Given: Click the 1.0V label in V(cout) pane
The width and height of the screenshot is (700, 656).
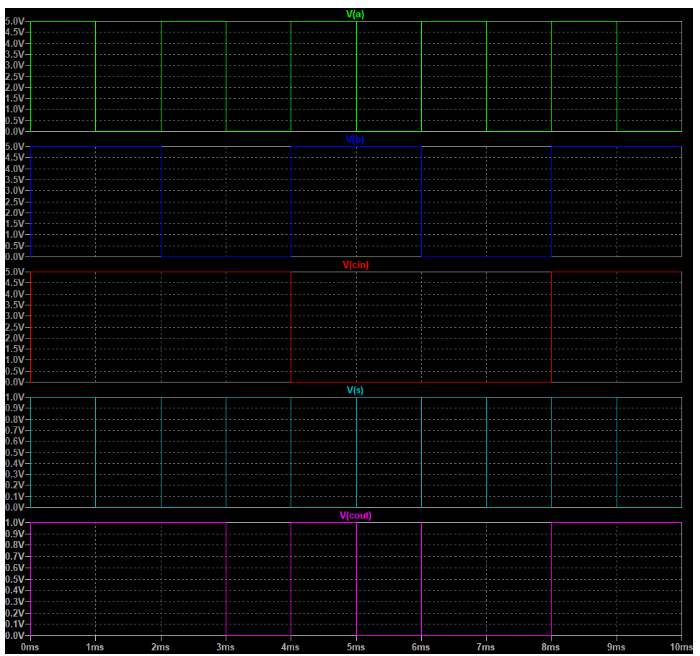Looking at the screenshot, I should 15,522.
